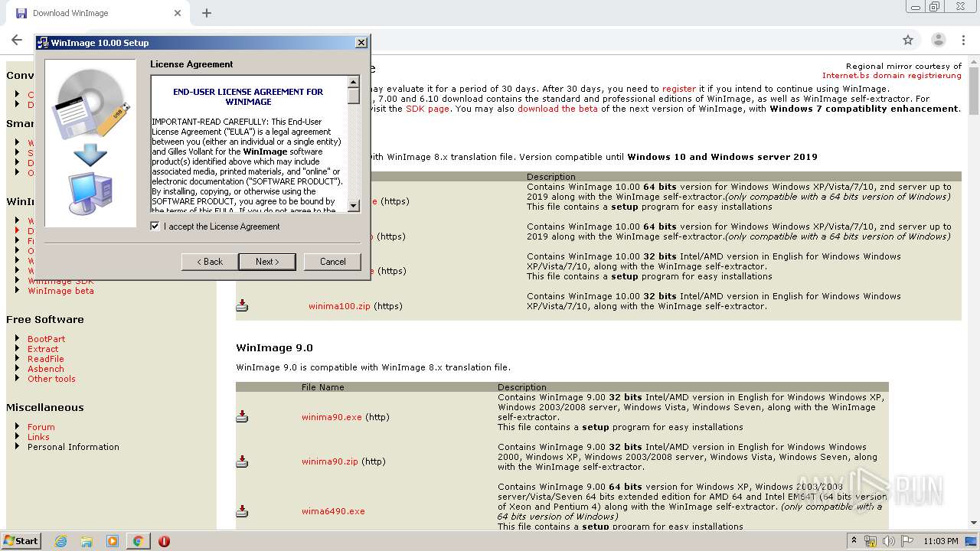Click the register link
The height and width of the screenshot is (551, 980).
(x=679, y=89)
